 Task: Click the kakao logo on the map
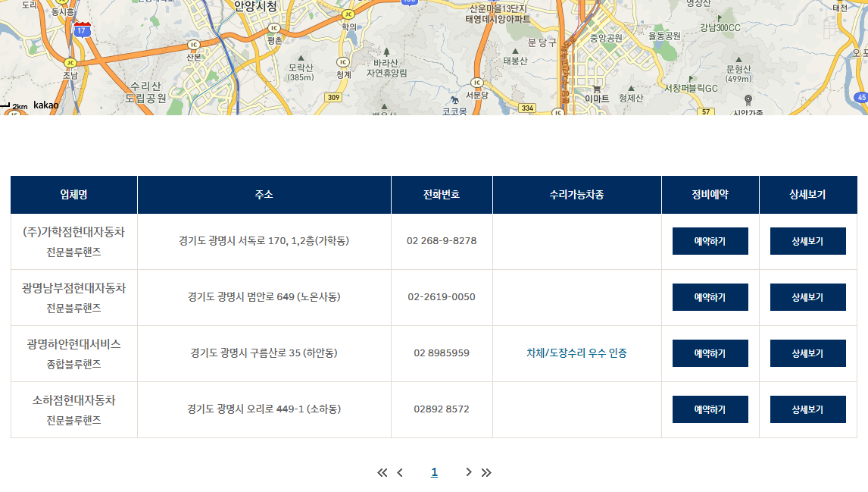click(x=45, y=105)
